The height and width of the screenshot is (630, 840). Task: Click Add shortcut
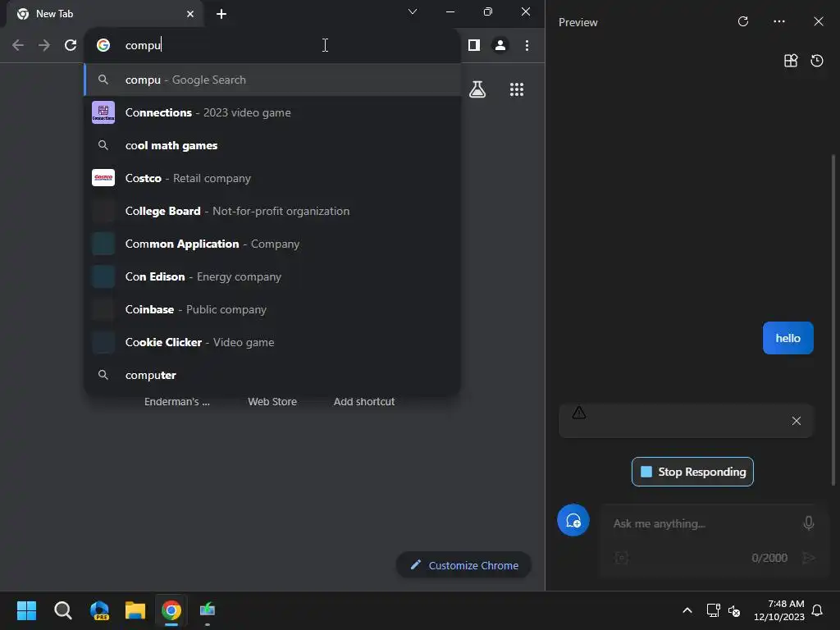point(363,401)
